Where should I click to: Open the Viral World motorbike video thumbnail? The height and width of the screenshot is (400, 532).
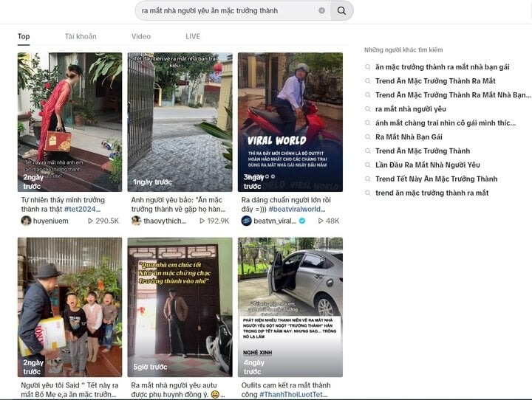(x=290, y=122)
